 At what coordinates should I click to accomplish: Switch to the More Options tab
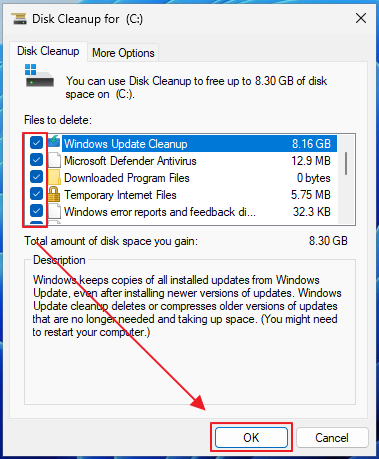point(123,53)
